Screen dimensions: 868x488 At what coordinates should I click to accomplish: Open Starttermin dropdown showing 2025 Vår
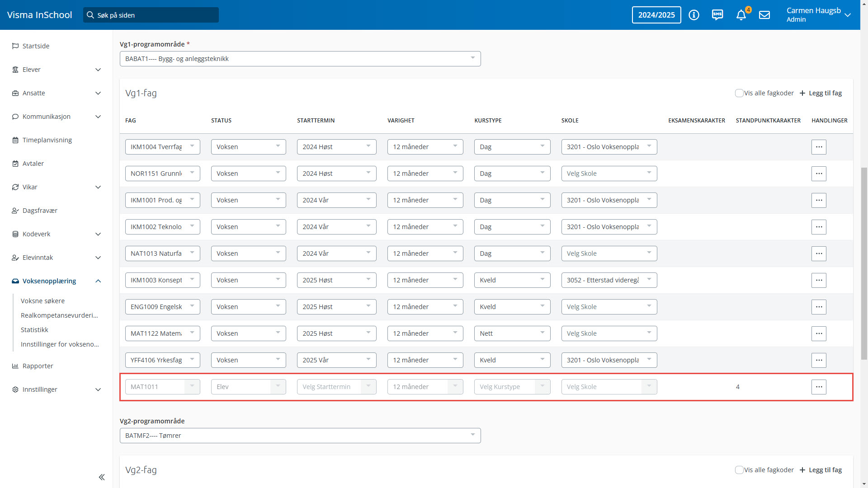336,360
